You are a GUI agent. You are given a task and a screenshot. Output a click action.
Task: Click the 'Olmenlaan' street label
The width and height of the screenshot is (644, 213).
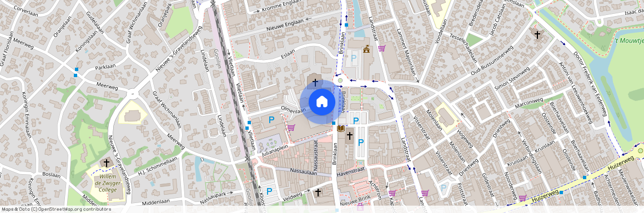point(294,110)
